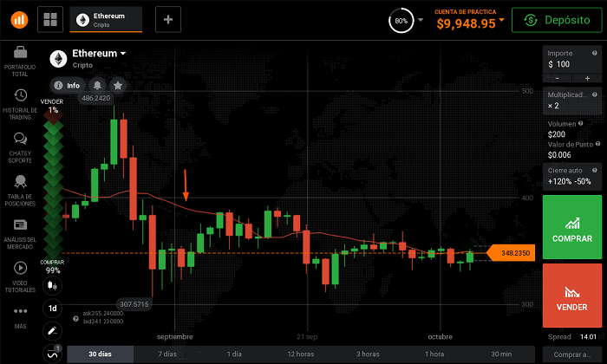This screenshot has height=364, width=607.
Task: Expand the Ethereum asset selector dropdown
Action: (123, 54)
